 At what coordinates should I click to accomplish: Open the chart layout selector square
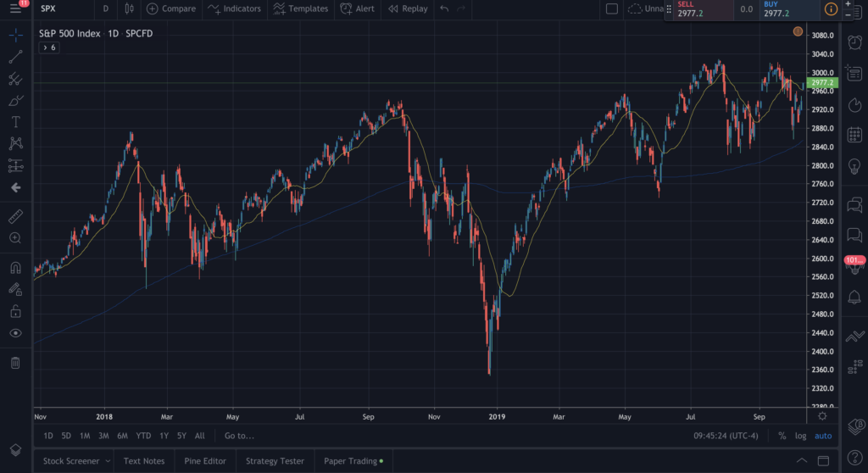(x=612, y=8)
